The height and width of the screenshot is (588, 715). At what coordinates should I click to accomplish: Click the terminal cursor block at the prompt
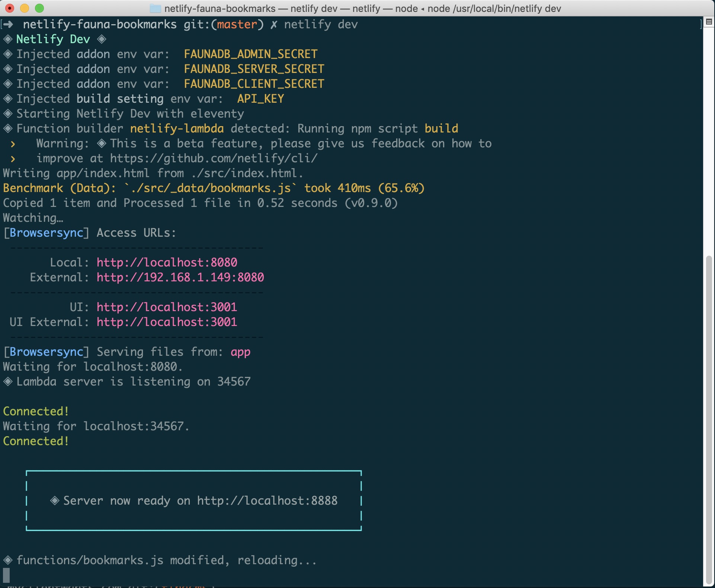(6, 575)
